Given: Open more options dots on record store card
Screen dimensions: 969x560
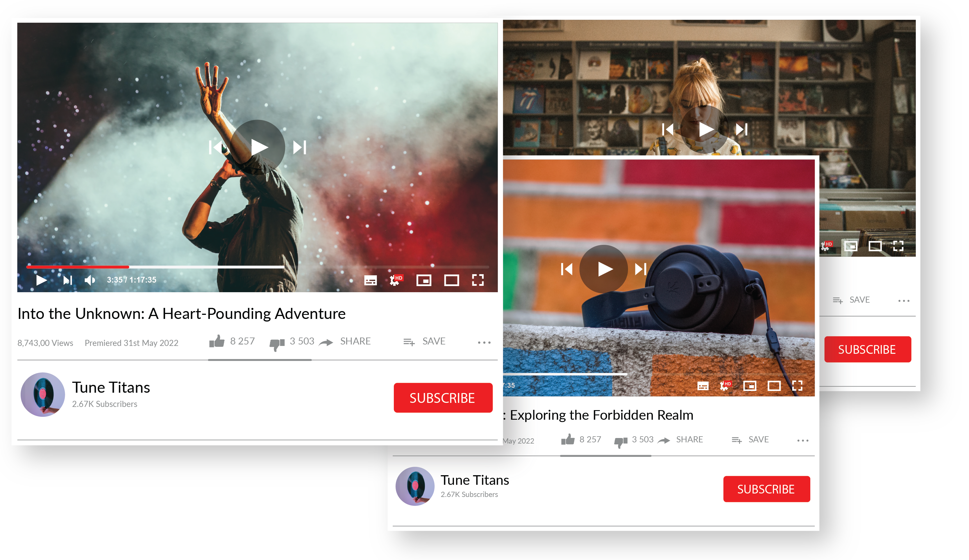Looking at the screenshot, I should pyautogui.click(x=904, y=301).
